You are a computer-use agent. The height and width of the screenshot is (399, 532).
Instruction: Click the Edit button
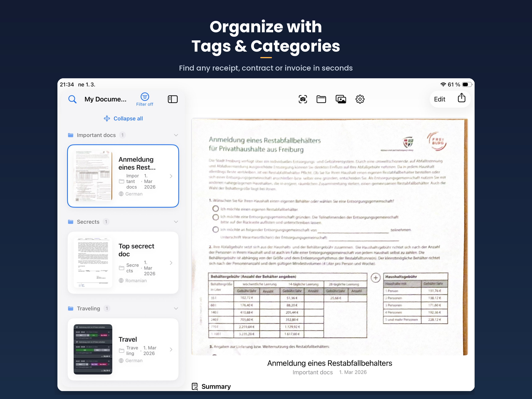coord(439,99)
